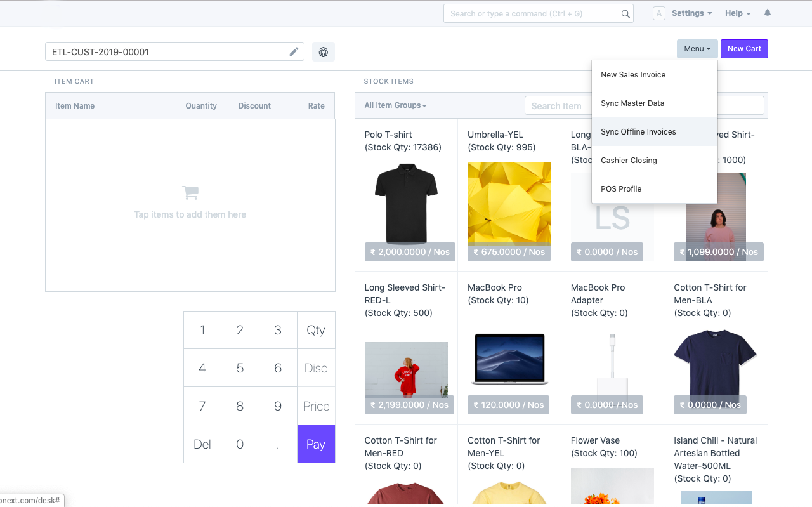Screen dimensions: 812x507
Task: Choose Cashier Closing menu entry
Action: point(629,161)
